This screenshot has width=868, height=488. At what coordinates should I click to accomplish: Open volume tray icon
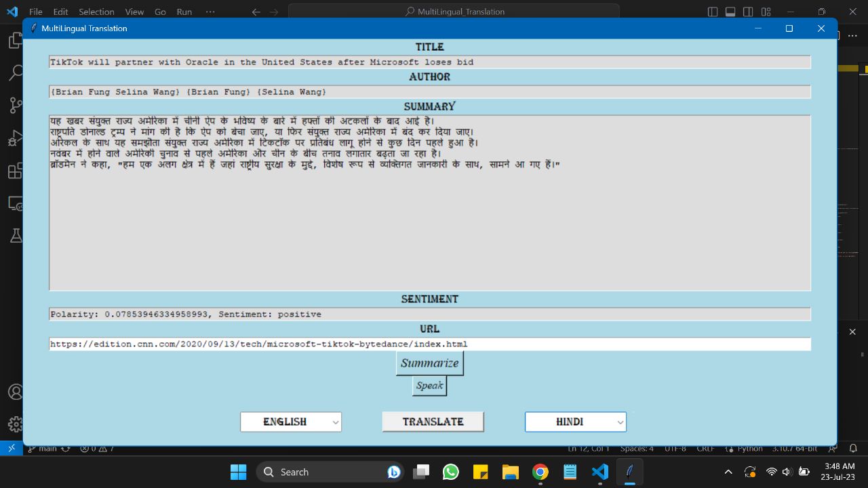[787, 472]
